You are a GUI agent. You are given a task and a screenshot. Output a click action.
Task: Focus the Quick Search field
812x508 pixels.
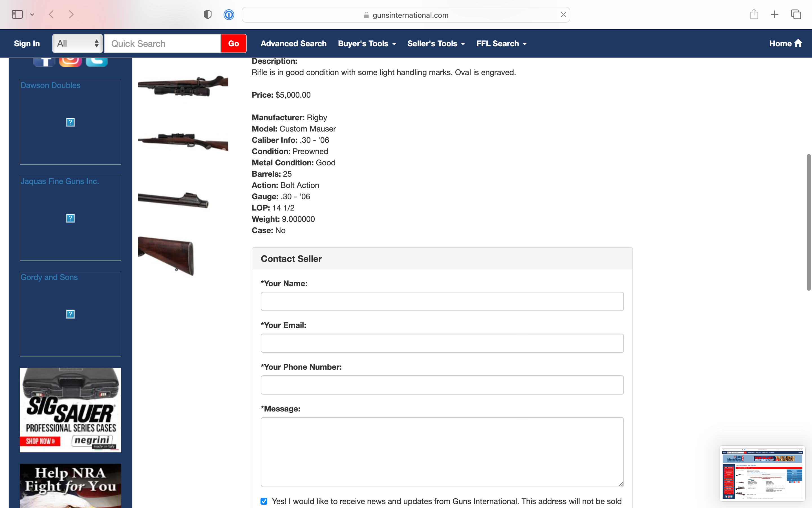point(162,43)
